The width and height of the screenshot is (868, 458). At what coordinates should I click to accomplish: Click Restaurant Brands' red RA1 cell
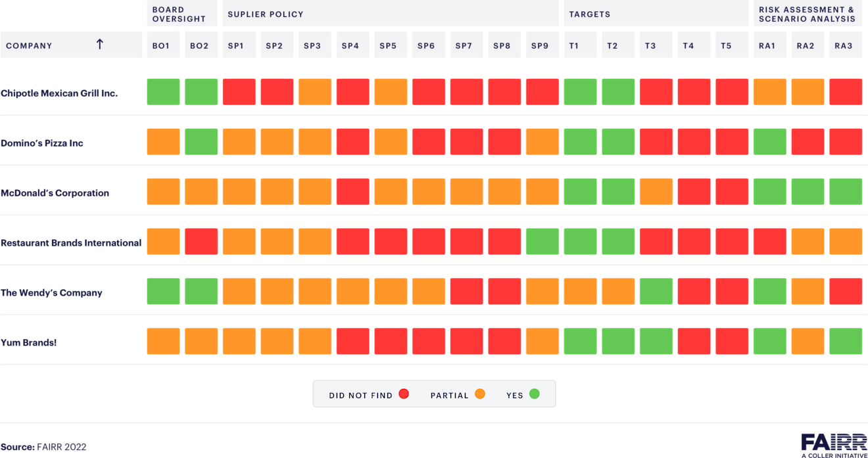pos(770,242)
